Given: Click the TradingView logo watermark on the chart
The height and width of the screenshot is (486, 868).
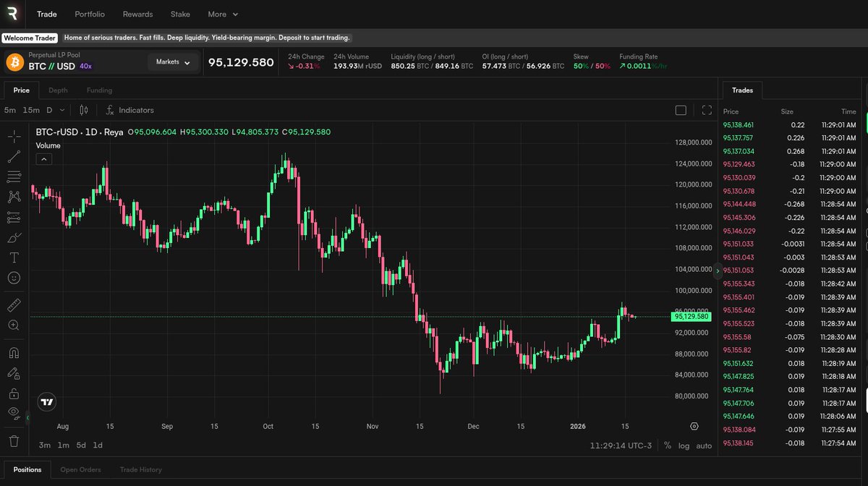Looking at the screenshot, I should (47, 401).
